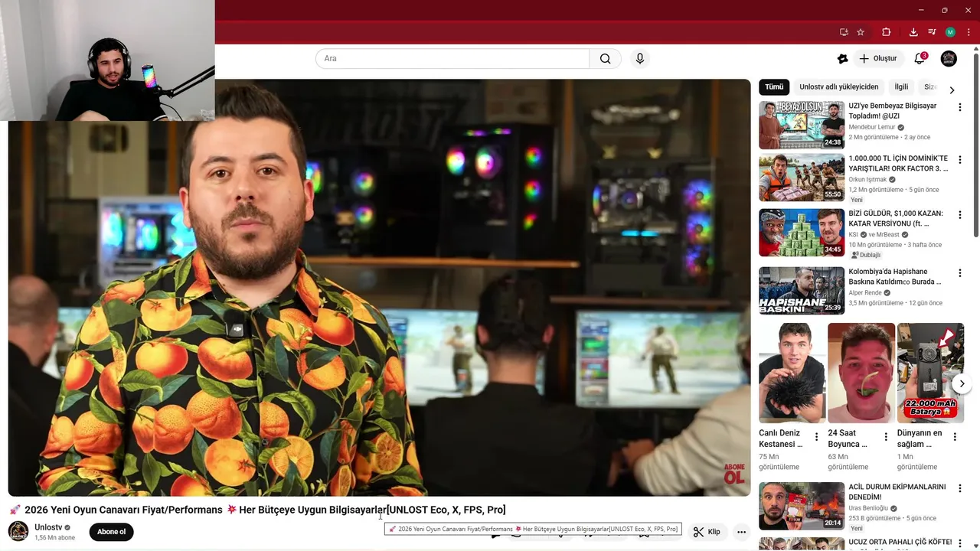Play the KATAR VERSİYONU video thumbnail

click(x=802, y=233)
